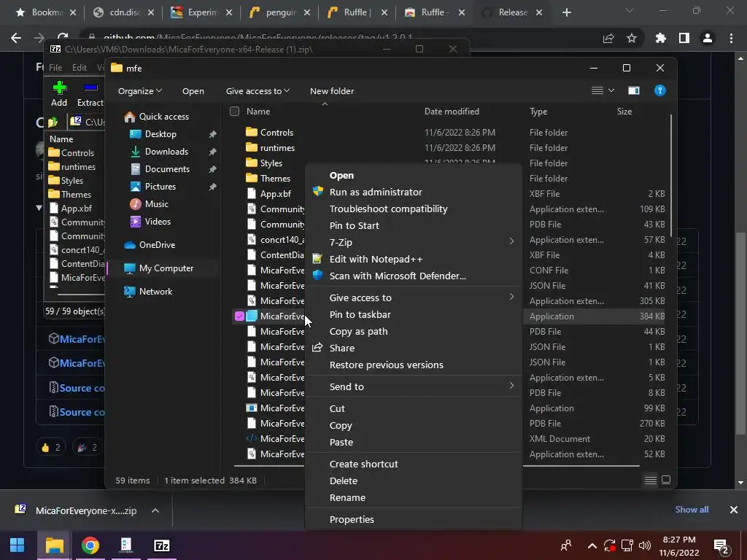This screenshot has height=560, width=747.
Task: Open the runtimes folder in mfe
Action: [x=271, y=147]
